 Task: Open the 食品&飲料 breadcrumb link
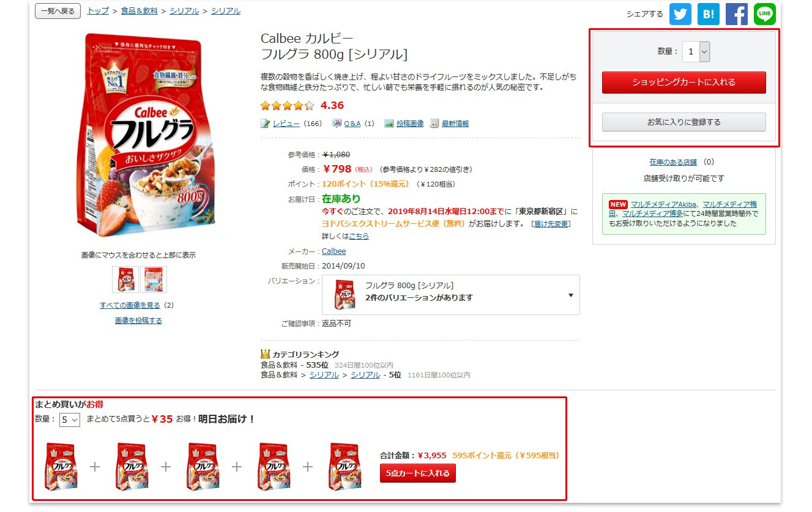point(140,11)
